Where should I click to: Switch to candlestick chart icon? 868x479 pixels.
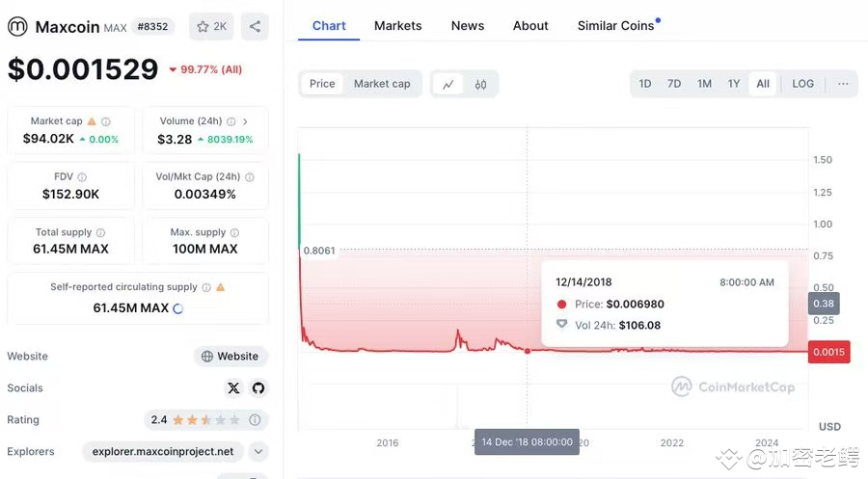tap(480, 84)
